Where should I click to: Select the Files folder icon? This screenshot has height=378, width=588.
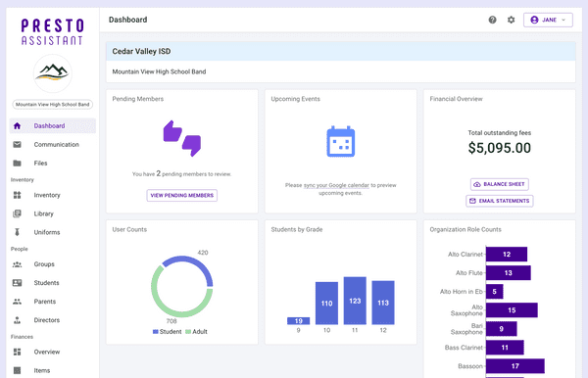[17, 163]
